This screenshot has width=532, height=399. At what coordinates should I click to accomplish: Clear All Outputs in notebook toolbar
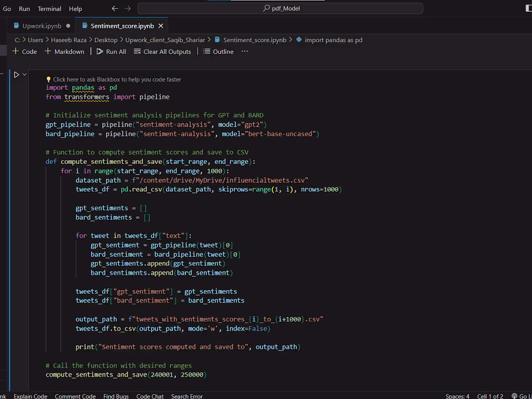point(162,52)
